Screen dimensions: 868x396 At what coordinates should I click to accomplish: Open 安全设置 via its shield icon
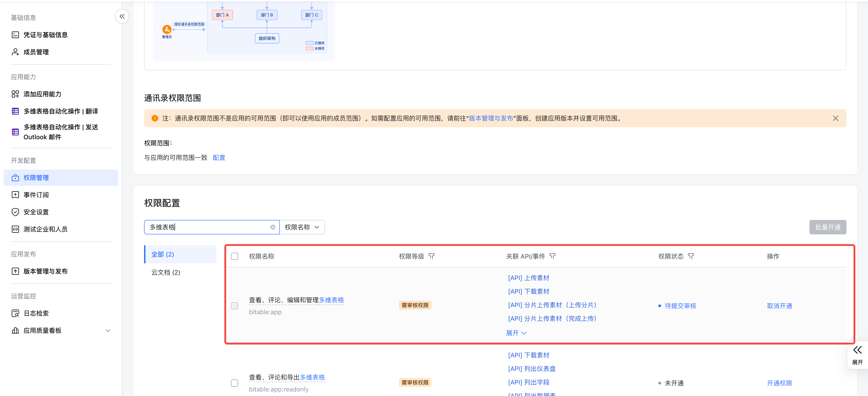[x=15, y=212]
